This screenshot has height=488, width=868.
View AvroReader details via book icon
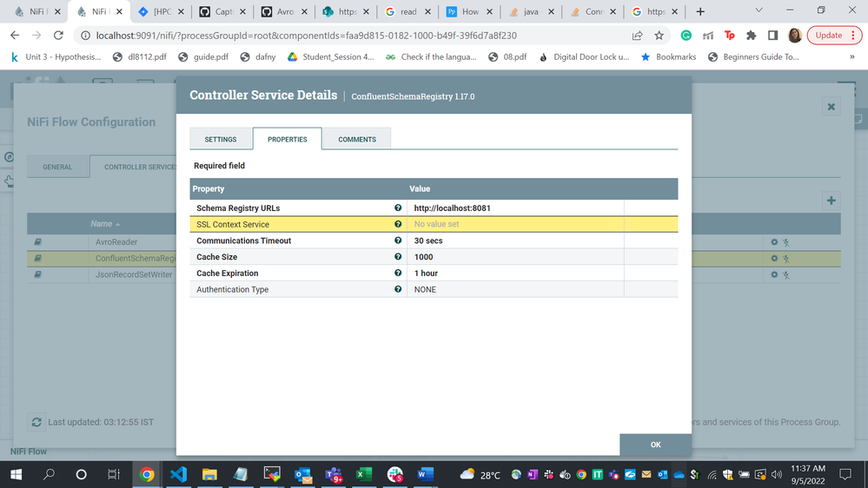pos(37,241)
